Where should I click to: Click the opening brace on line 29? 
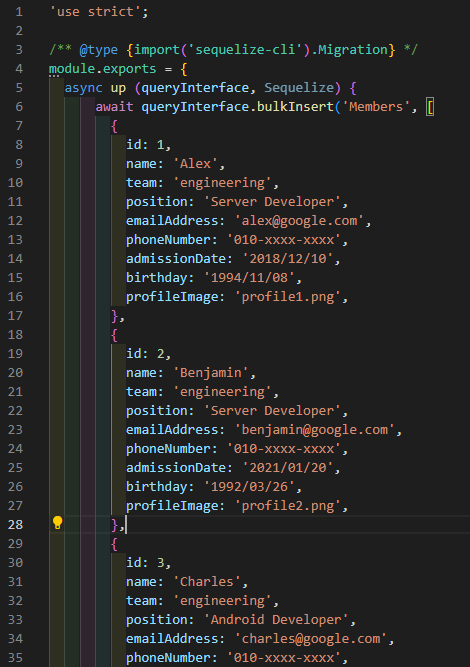click(114, 544)
